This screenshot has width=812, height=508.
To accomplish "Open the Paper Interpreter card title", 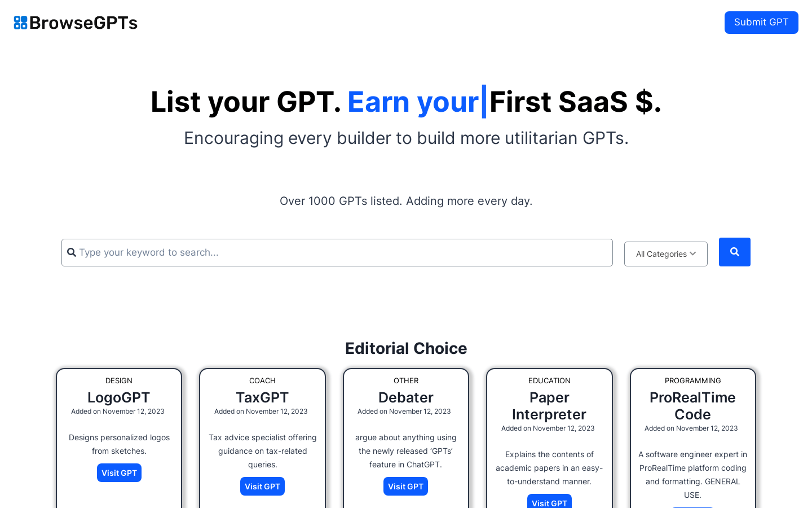I will pyautogui.click(x=549, y=406).
